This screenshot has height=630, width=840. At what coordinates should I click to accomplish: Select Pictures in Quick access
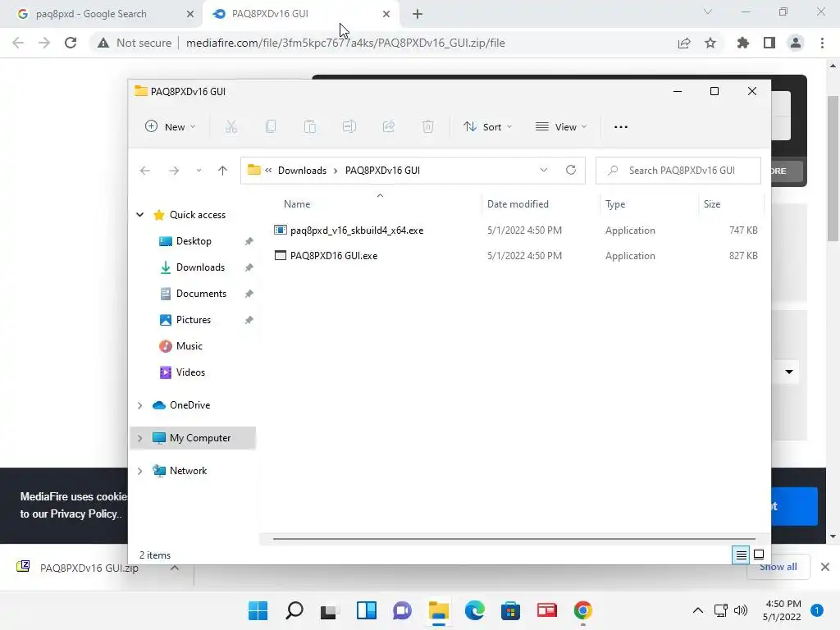click(x=194, y=320)
